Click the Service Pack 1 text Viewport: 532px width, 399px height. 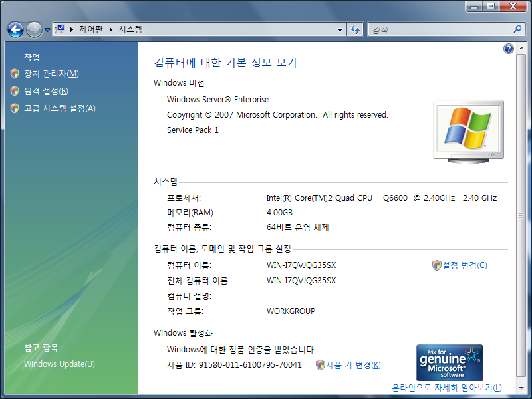click(x=193, y=130)
